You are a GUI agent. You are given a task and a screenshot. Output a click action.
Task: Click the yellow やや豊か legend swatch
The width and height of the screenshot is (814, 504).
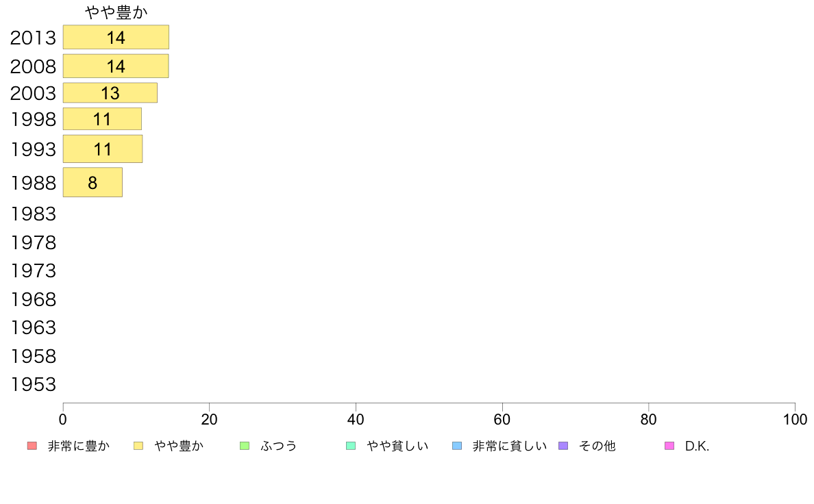pos(138,446)
